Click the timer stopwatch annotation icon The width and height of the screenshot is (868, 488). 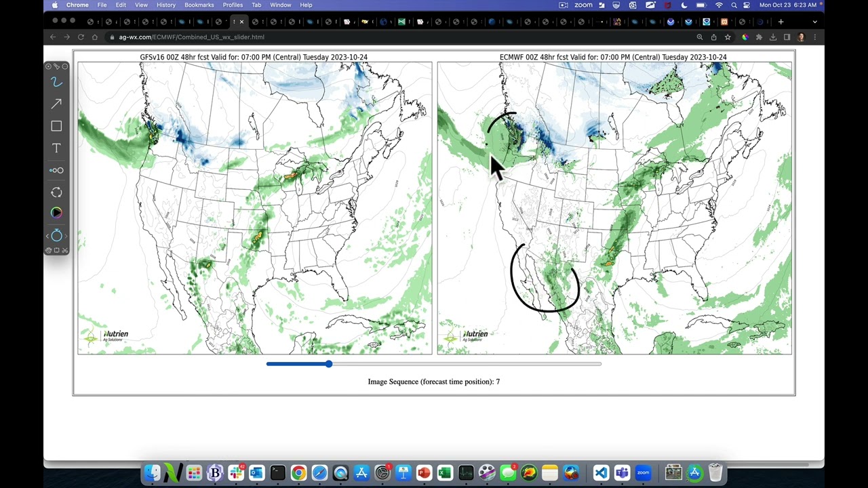click(x=56, y=235)
